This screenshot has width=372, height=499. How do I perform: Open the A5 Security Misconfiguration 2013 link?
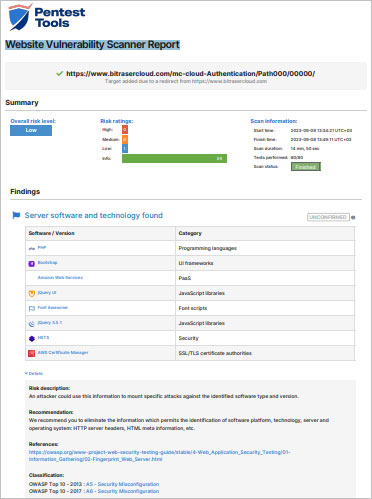[x=122, y=484]
